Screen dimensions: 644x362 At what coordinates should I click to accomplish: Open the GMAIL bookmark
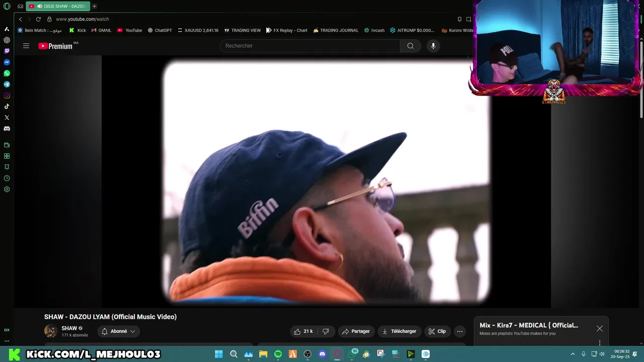click(x=101, y=30)
